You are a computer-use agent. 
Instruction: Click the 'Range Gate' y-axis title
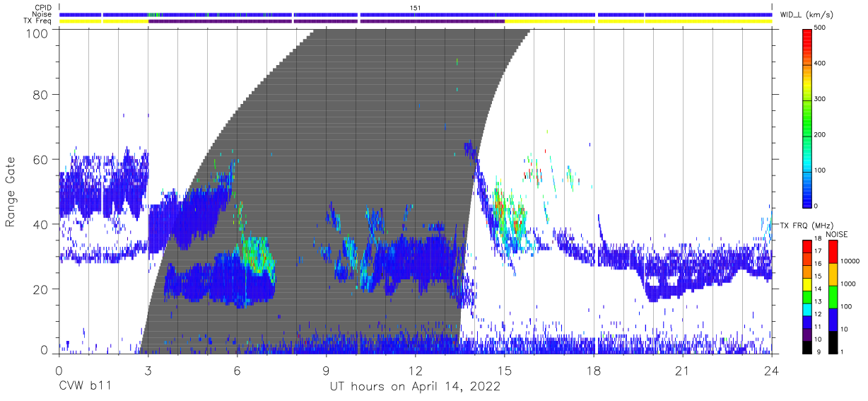click(11, 191)
